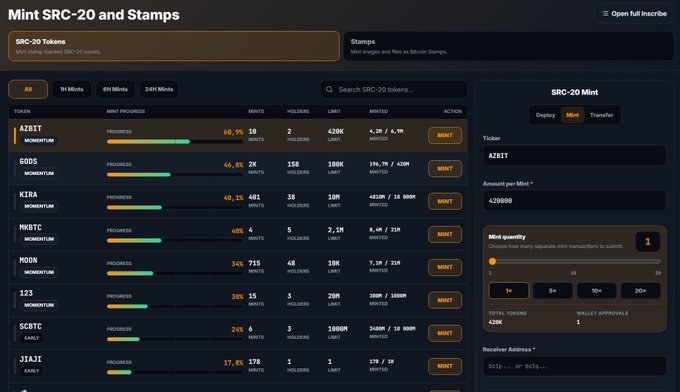680x392 pixels.
Task: Select the MKBTC token name
Action: 30,227
